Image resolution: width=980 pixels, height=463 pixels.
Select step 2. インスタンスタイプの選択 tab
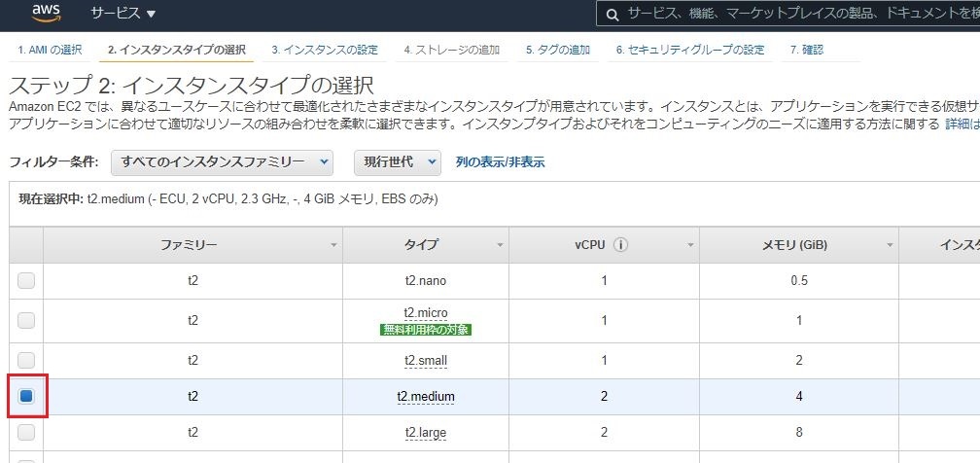point(176,50)
